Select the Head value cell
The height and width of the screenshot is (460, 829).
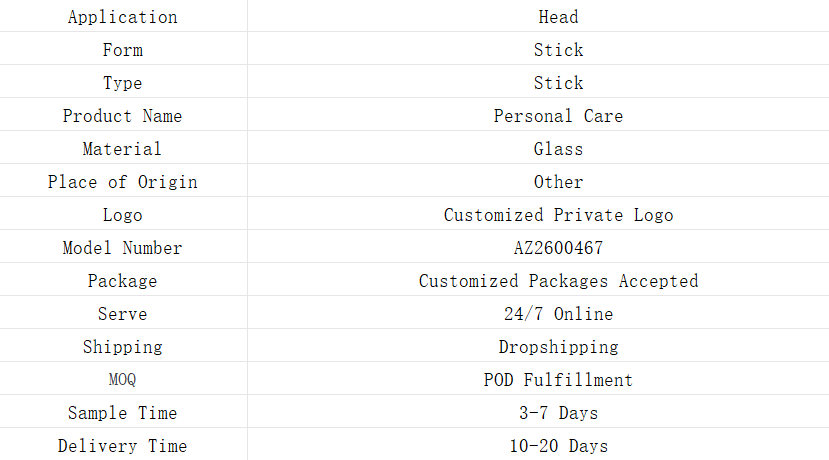coord(558,17)
